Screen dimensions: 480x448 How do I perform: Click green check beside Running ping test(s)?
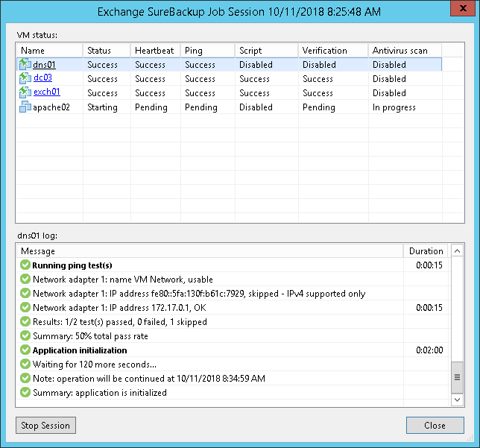point(25,265)
